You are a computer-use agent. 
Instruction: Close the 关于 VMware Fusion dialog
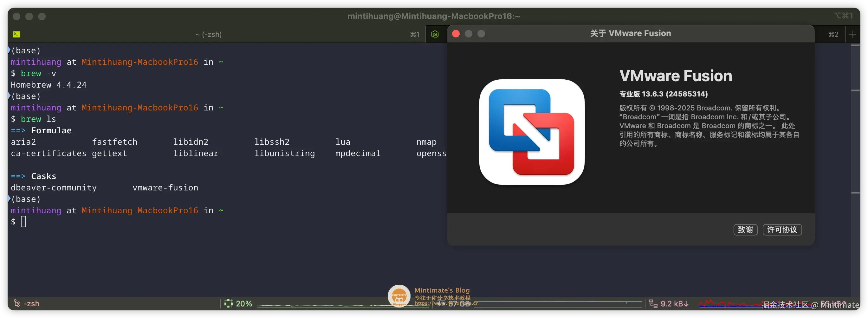pyautogui.click(x=456, y=33)
